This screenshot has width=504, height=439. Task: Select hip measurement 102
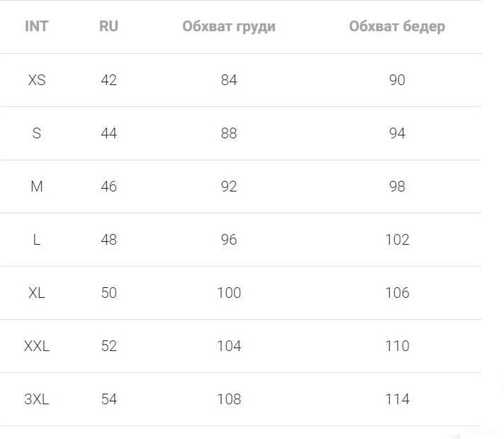pyautogui.click(x=397, y=240)
